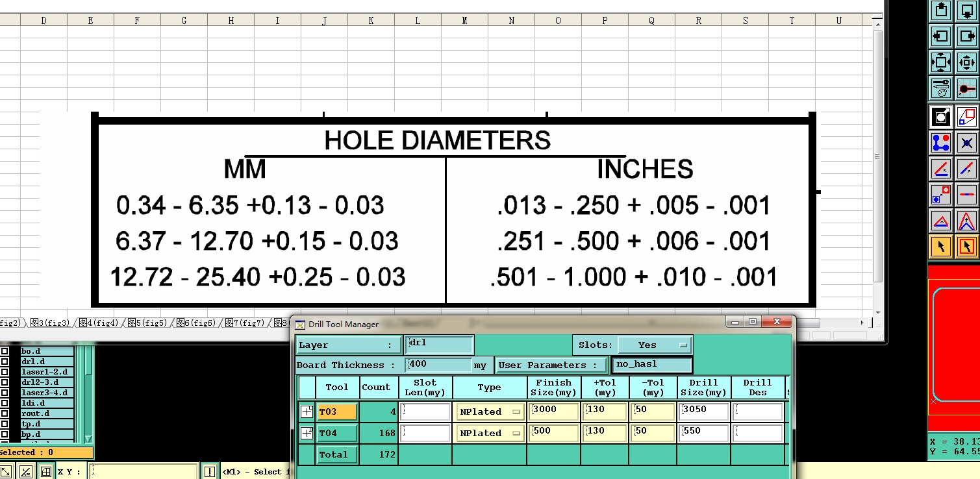
Task: Click the red and blue squares zoom icon
Action: click(x=967, y=117)
